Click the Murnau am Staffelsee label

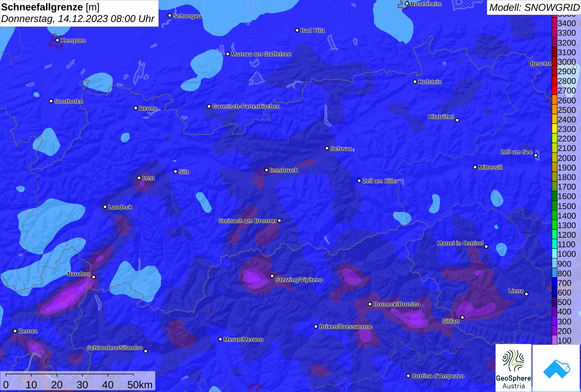261,54
